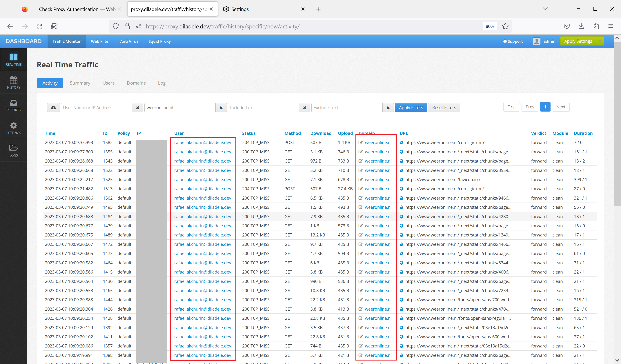Select results page 1
Screen dimensions: 621x364
(545, 107)
